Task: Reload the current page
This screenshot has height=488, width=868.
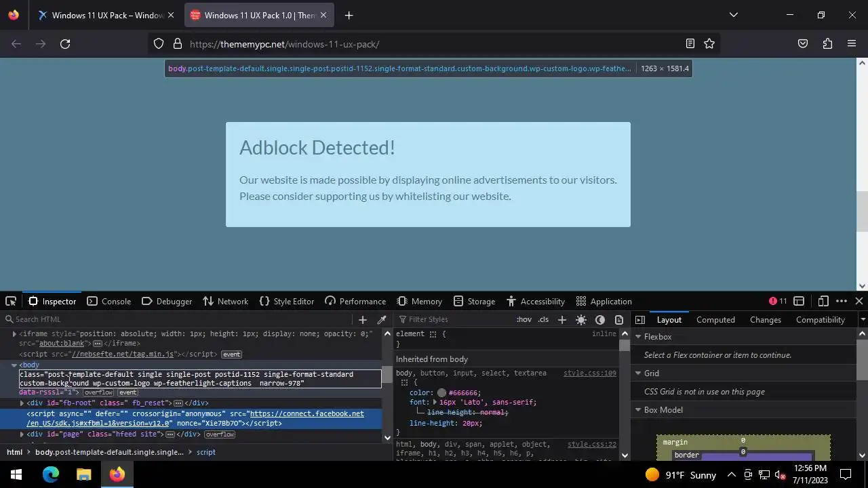Action: tap(65, 44)
